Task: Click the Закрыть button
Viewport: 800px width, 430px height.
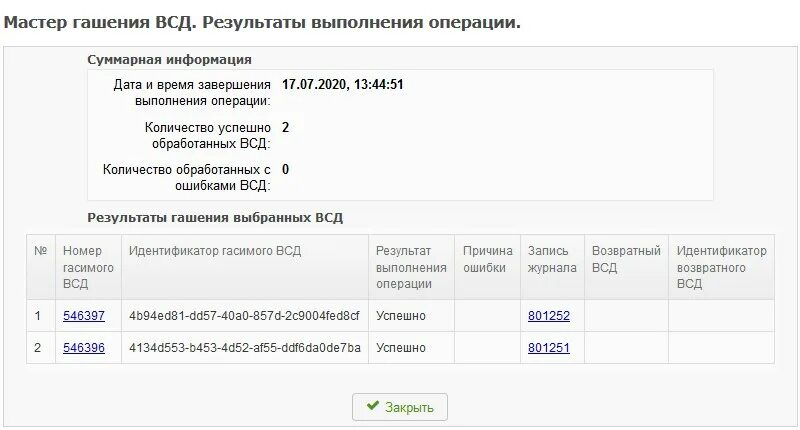Action: [x=400, y=407]
